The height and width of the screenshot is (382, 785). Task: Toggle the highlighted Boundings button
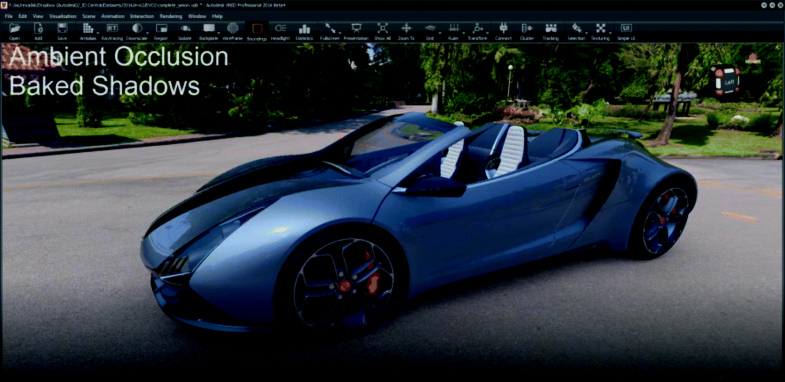pyautogui.click(x=257, y=31)
